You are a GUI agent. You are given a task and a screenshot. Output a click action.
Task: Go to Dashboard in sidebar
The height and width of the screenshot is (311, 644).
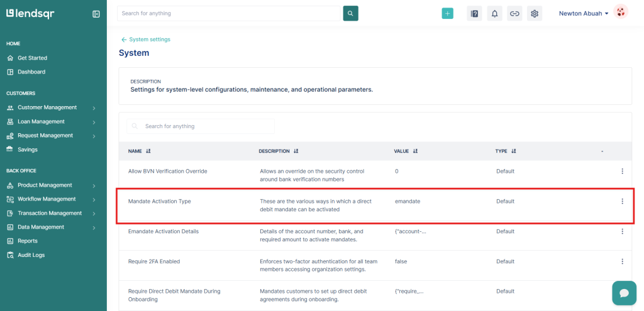(31, 72)
